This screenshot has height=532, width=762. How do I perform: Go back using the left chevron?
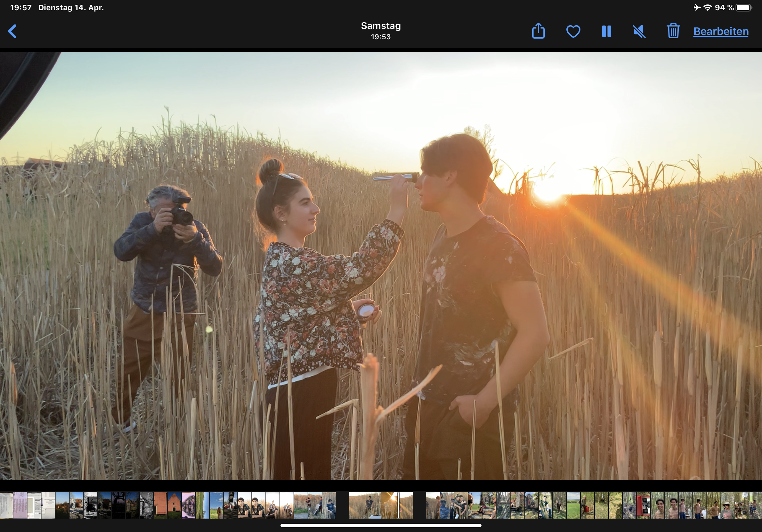[12, 32]
